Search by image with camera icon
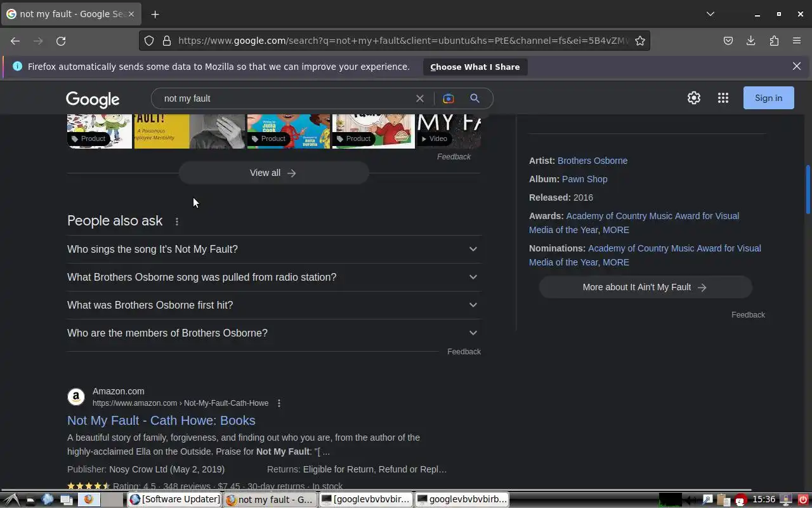Image resolution: width=812 pixels, height=508 pixels. (x=449, y=98)
